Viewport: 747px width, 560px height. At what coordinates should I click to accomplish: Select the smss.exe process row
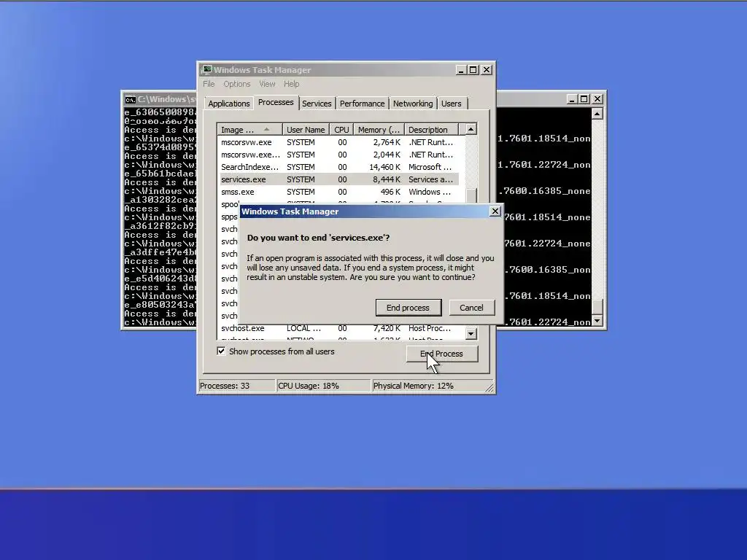click(x=338, y=192)
